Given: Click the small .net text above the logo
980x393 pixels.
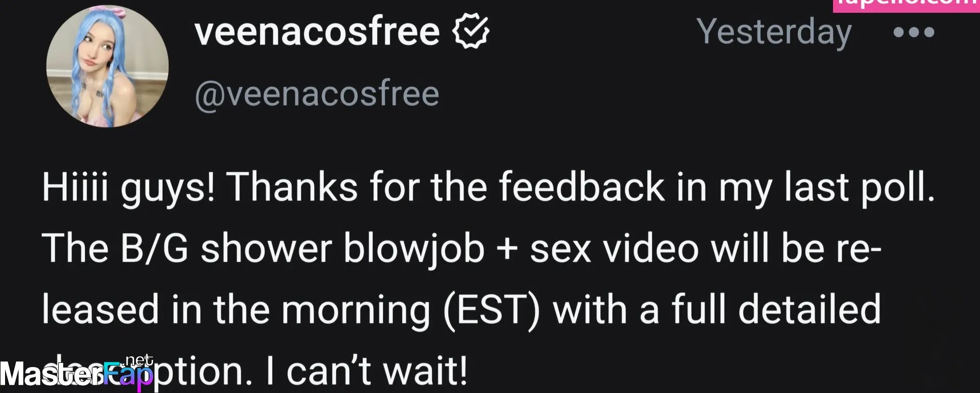Looking at the screenshot, I should pyautogui.click(x=138, y=361).
